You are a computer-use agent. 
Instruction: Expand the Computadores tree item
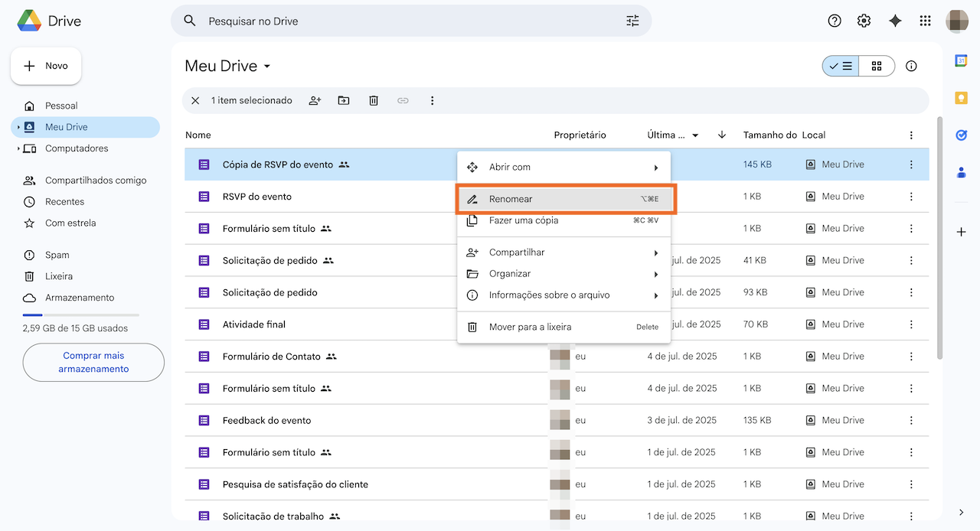click(18, 148)
